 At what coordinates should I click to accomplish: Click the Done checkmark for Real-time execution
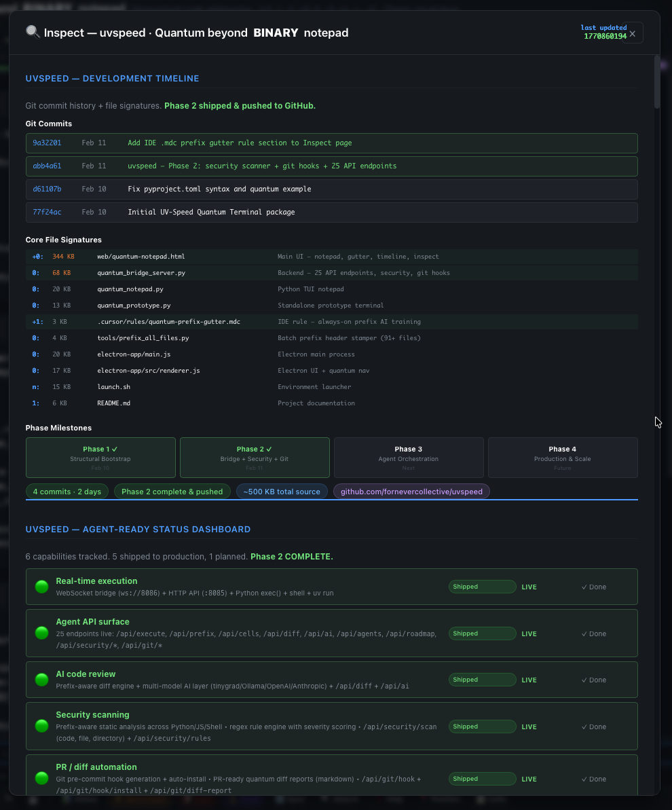(593, 587)
